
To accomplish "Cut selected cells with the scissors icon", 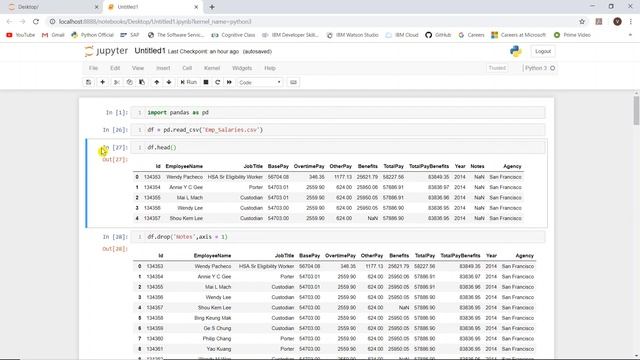I will tap(117, 82).
